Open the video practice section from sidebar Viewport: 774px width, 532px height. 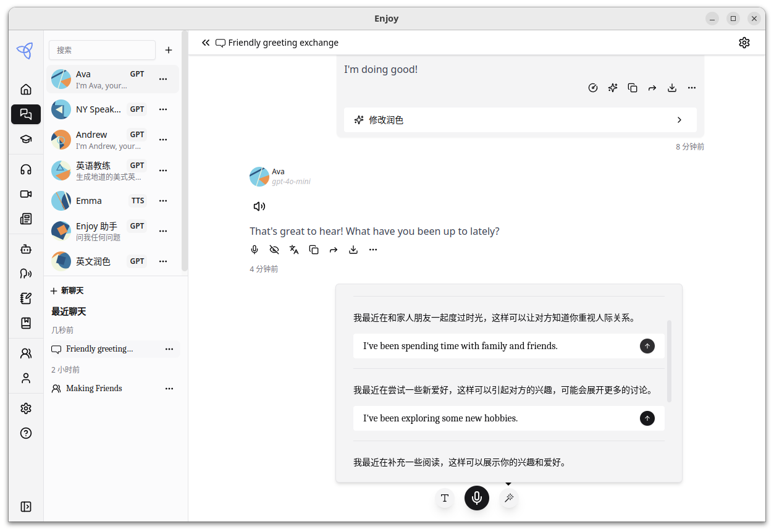pyautogui.click(x=25, y=193)
